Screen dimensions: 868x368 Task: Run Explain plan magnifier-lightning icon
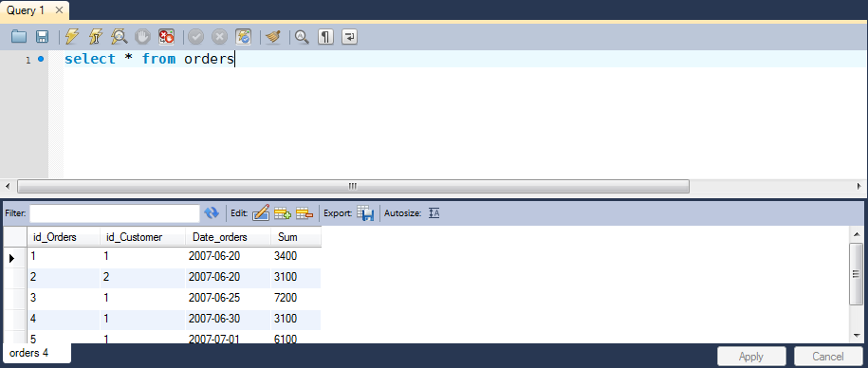[x=119, y=37]
